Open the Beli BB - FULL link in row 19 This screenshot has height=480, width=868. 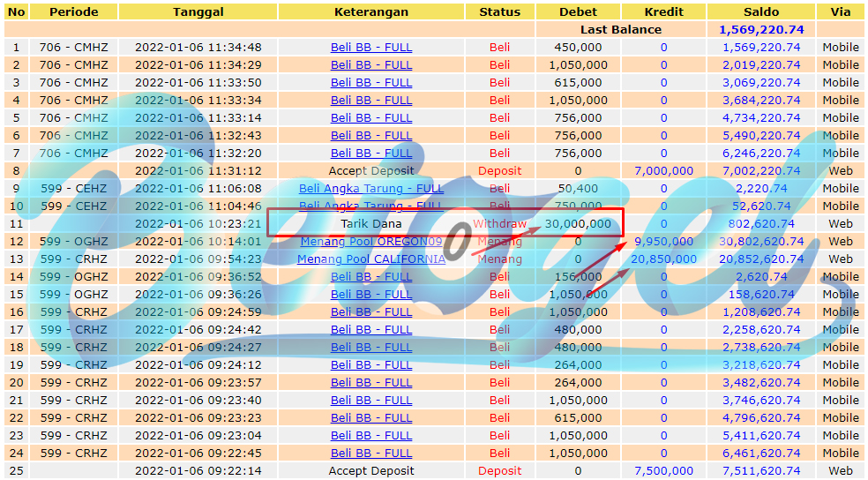(370, 365)
